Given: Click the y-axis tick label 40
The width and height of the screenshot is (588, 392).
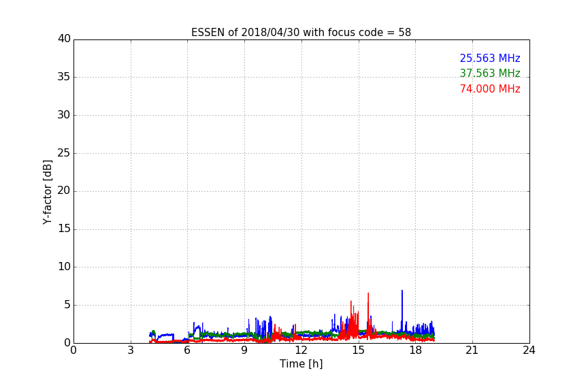Looking at the screenshot, I should click(x=64, y=39).
